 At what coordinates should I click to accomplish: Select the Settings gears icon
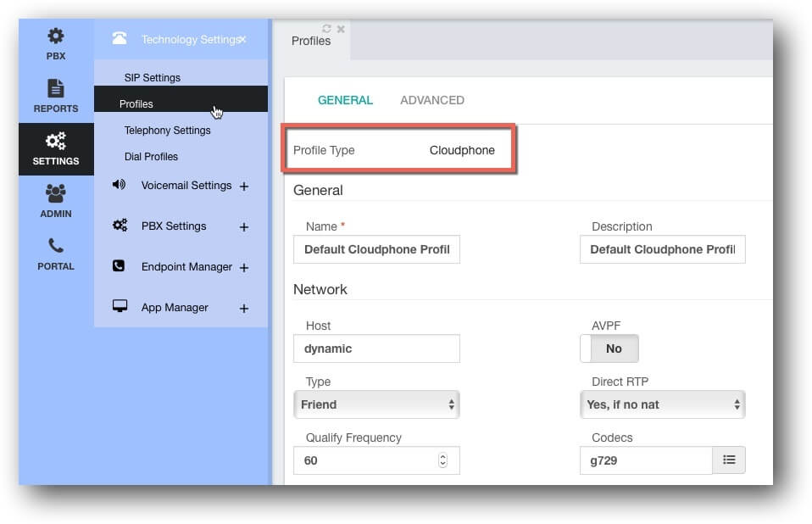(x=56, y=140)
